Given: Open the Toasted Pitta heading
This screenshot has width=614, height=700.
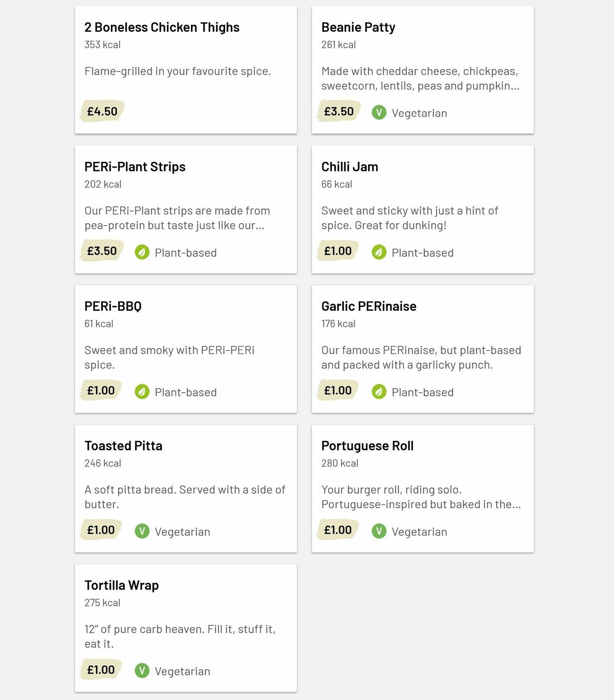Looking at the screenshot, I should [x=123, y=446].
